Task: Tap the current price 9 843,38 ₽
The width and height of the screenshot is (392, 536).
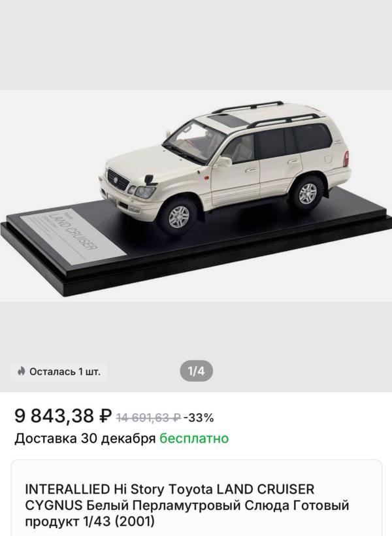Action: (63, 416)
